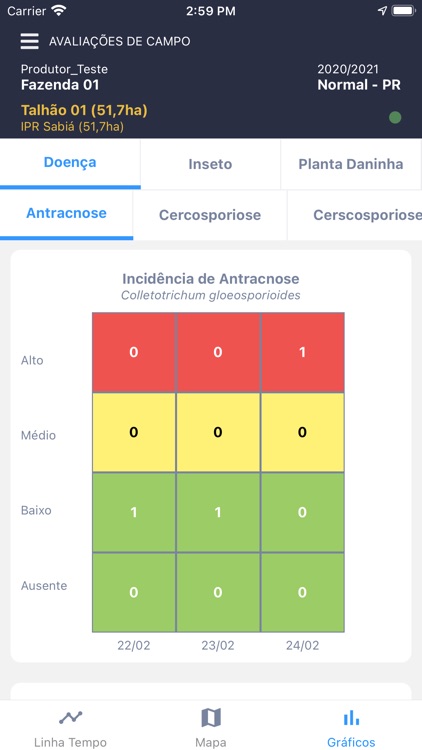Tap the Mapa map icon
The width and height of the screenshot is (422, 750).
point(211,717)
